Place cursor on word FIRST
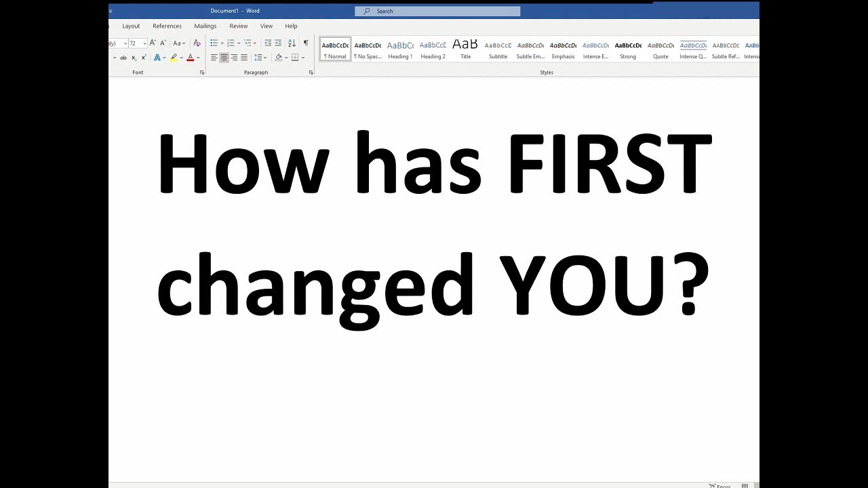 [610, 164]
